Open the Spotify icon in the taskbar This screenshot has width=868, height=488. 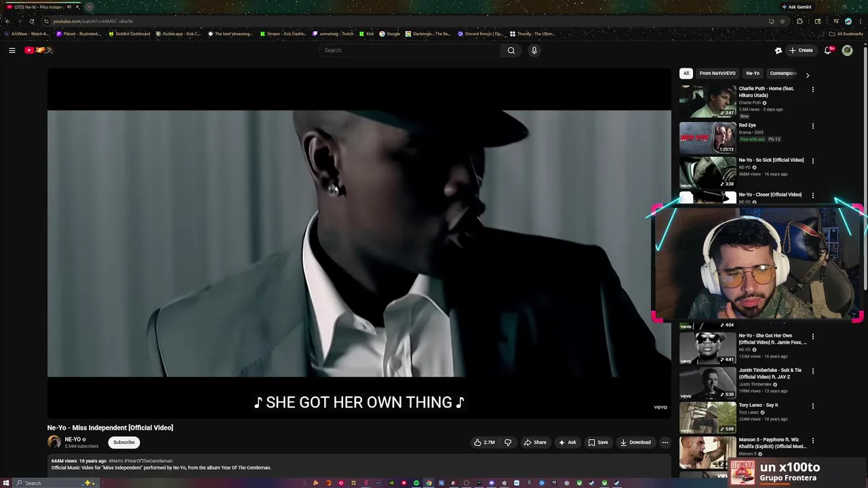[416, 483]
